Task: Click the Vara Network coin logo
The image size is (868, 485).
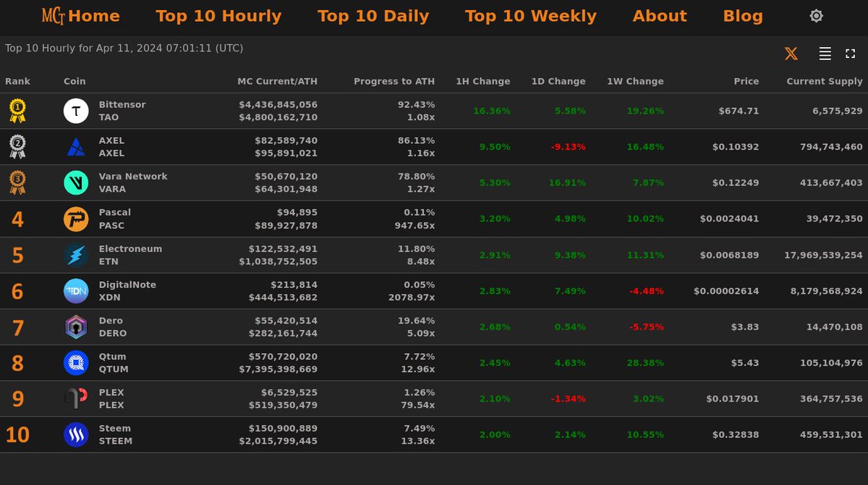Action: [x=76, y=182]
